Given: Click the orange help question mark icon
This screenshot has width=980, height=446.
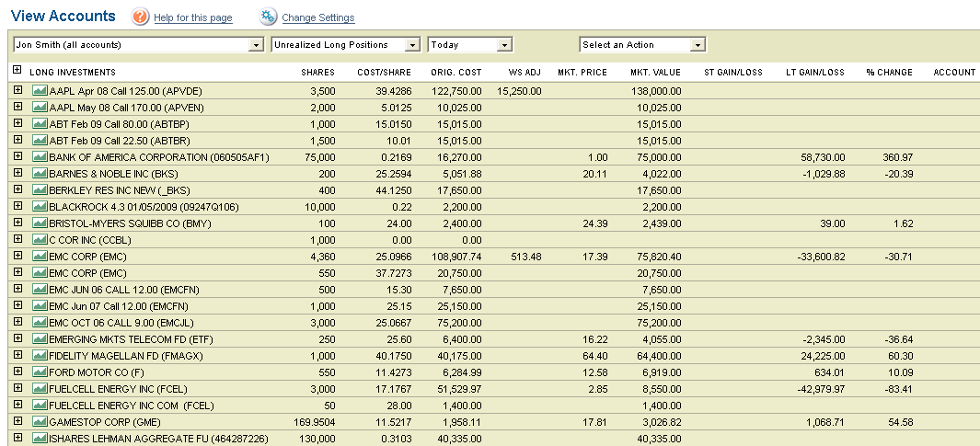Looking at the screenshot, I should 140,17.
